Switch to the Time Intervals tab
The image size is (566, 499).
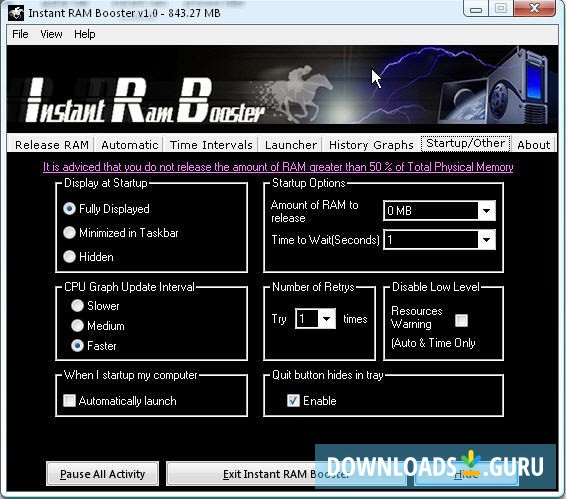tap(211, 145)
